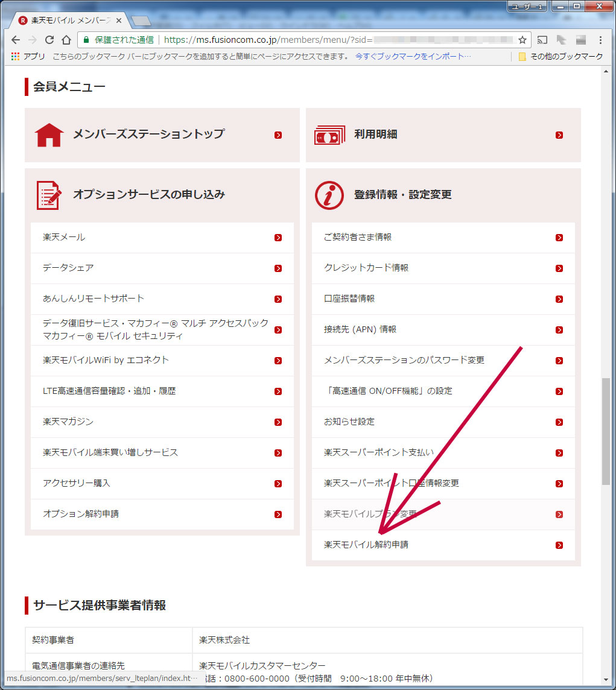The width and height of the screenshot is (616, 690).
Task: Go to browser home page icon
Action: [x=66, y=40]
